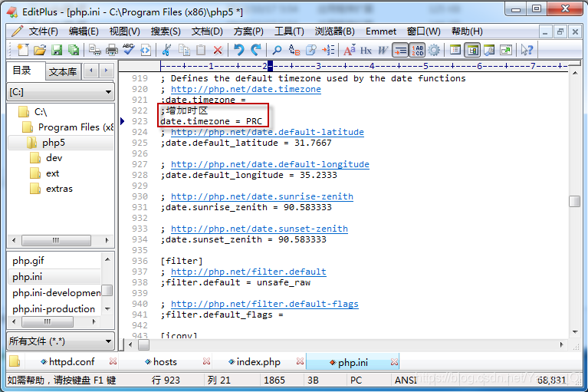The width and height of the screenshot is (588, 392).
Task: Open the Replace tool icon
Action: [294, 50]
